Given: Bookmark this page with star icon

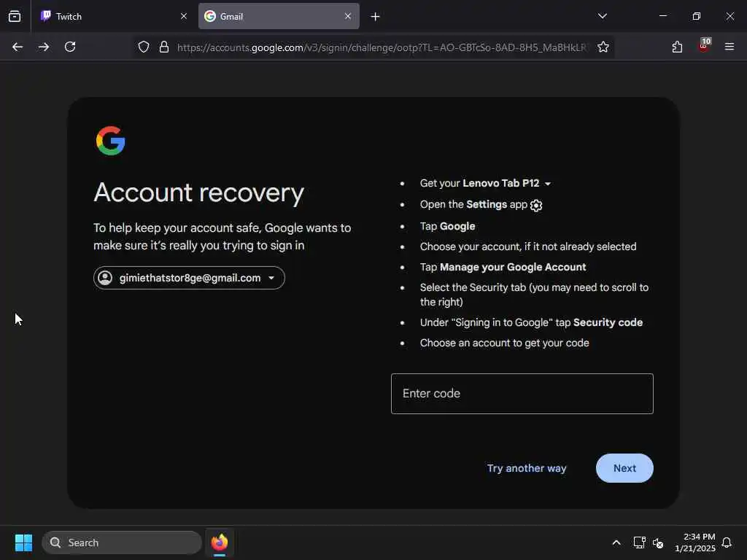Looking at the screenshot, I should (x=603, y=47).
